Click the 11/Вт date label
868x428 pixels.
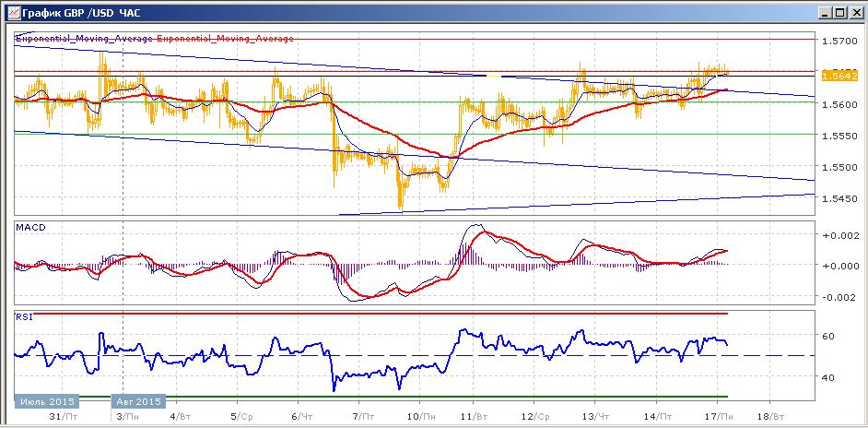pos(476,416)
